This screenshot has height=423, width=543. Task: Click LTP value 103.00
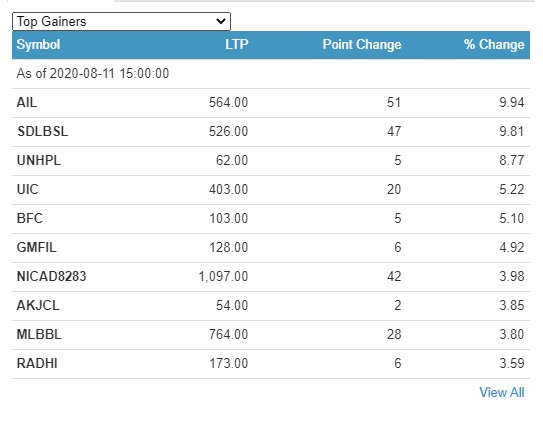coord(229,219)
